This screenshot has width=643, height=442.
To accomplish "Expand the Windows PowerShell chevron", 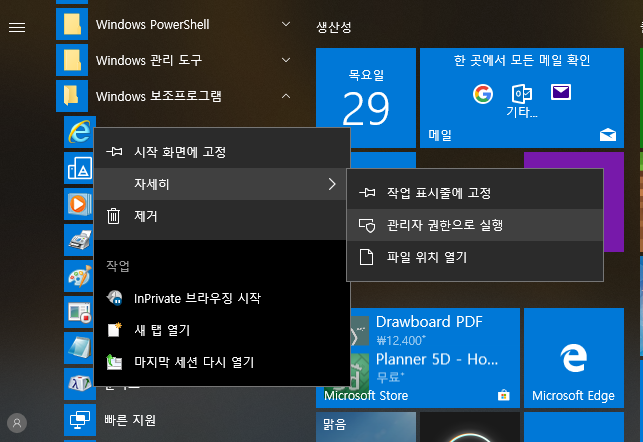I will coord(286,24).
